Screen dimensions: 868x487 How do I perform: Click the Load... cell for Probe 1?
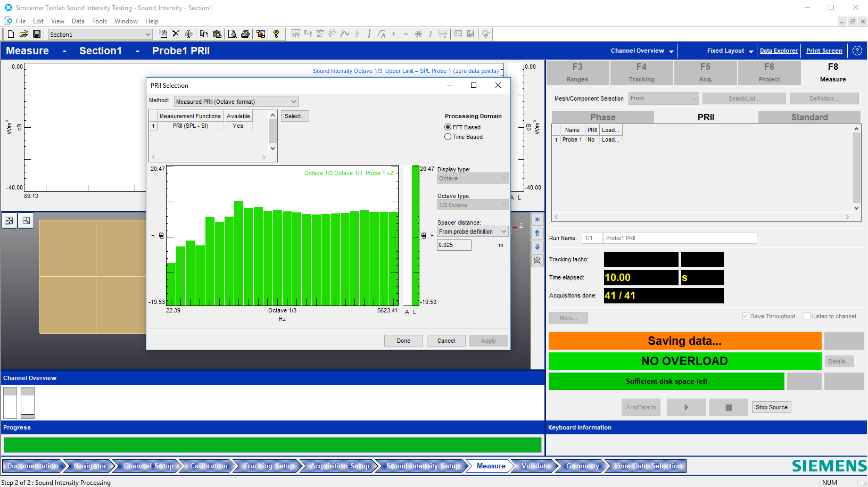[x=610, y=139]
